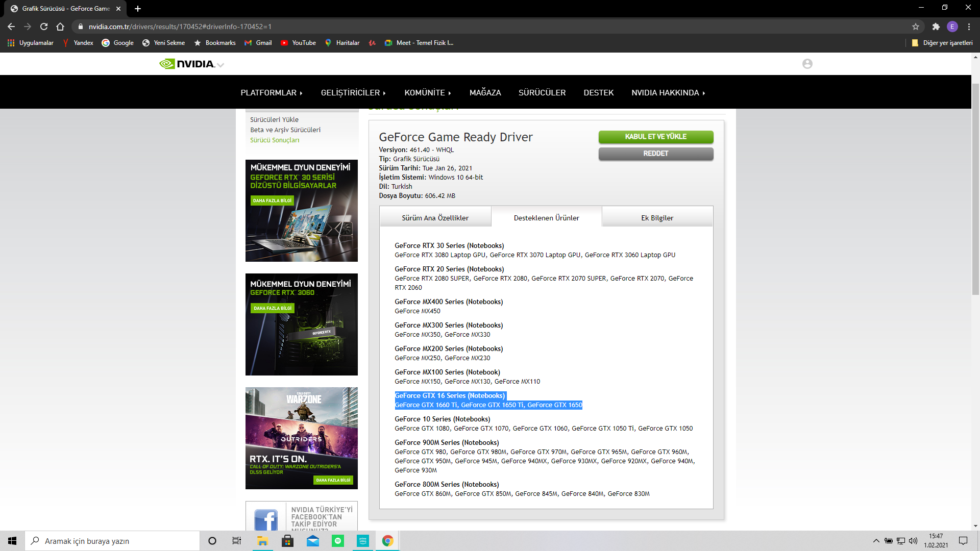Open Microsoft Store from the taskbar
This screenshot has height=551, width=980.
click(x=288, y=541)
